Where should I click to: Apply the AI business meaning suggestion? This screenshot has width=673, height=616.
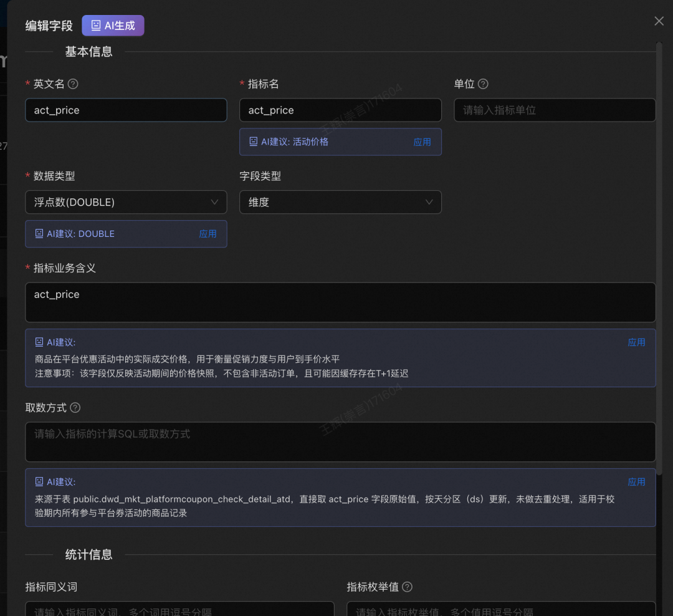[636, 342]
